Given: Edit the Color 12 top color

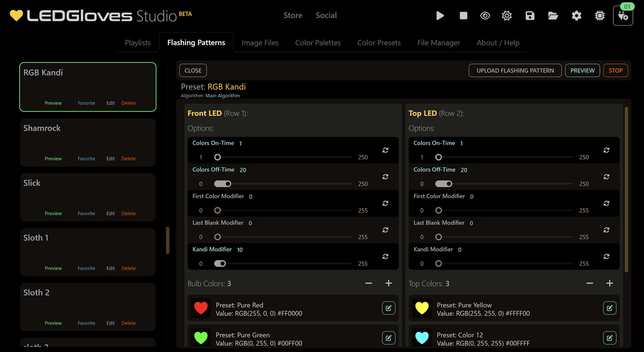Looking at the screenshot, I should point(609,338).
